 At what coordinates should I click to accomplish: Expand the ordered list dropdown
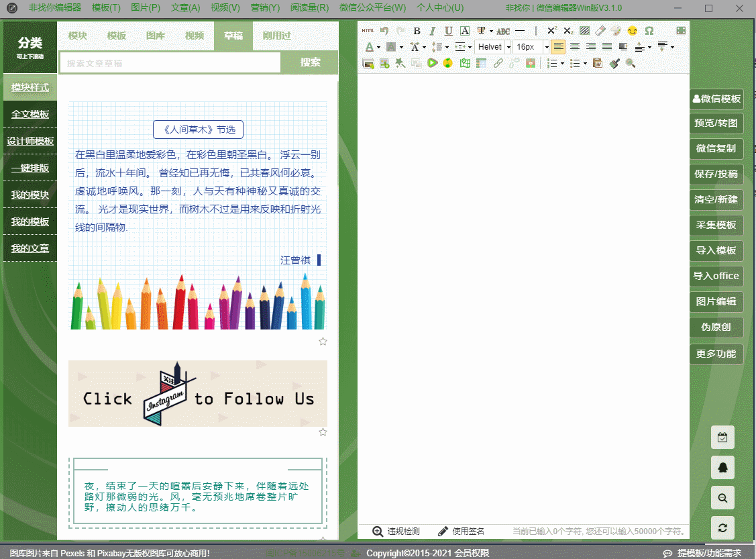(x=562, y=64)
